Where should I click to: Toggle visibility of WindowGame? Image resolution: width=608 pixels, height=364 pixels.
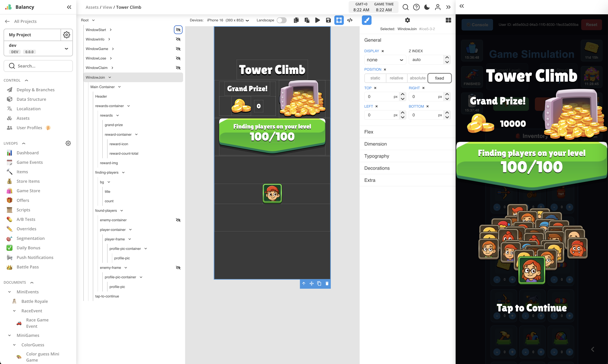pos(178,49)
